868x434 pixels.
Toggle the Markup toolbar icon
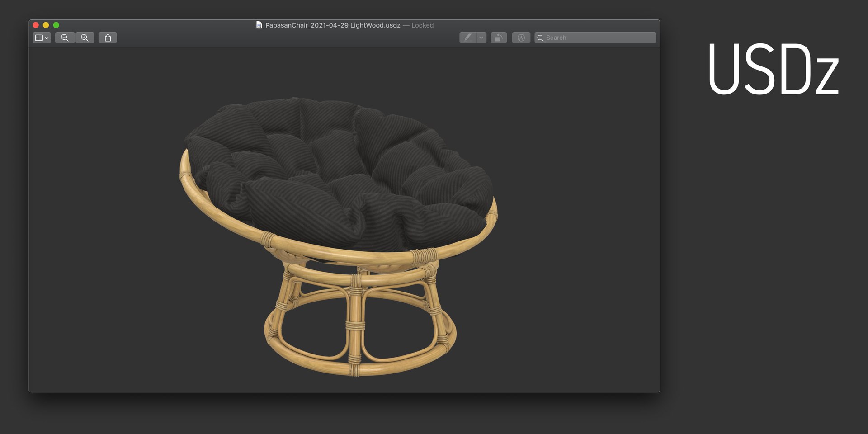[x=521, y=38]
